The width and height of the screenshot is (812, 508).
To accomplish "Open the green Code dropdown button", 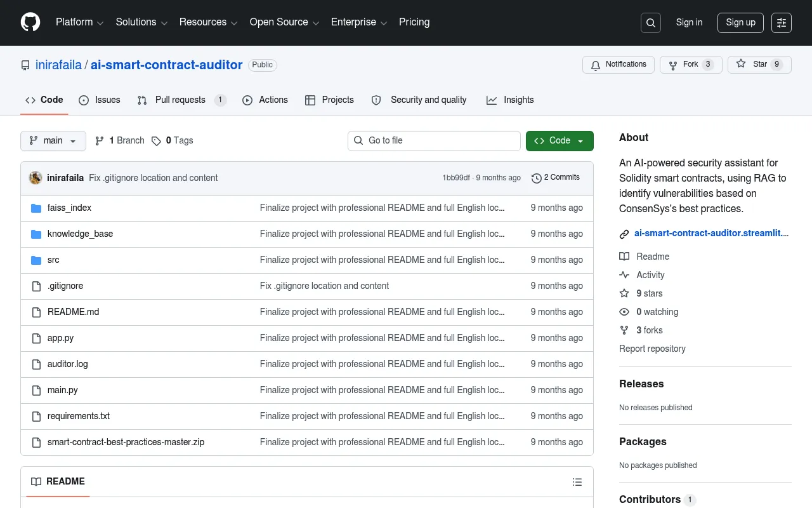I will coord(560,141).
